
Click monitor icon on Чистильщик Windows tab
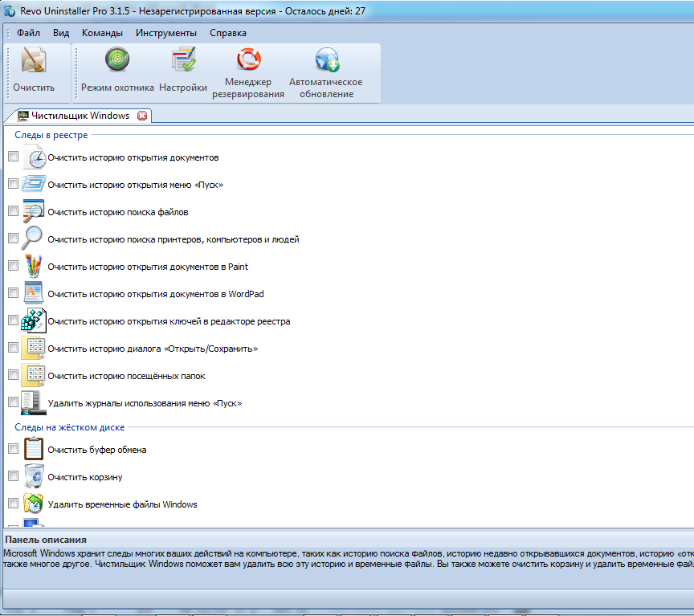click(23, 116)
